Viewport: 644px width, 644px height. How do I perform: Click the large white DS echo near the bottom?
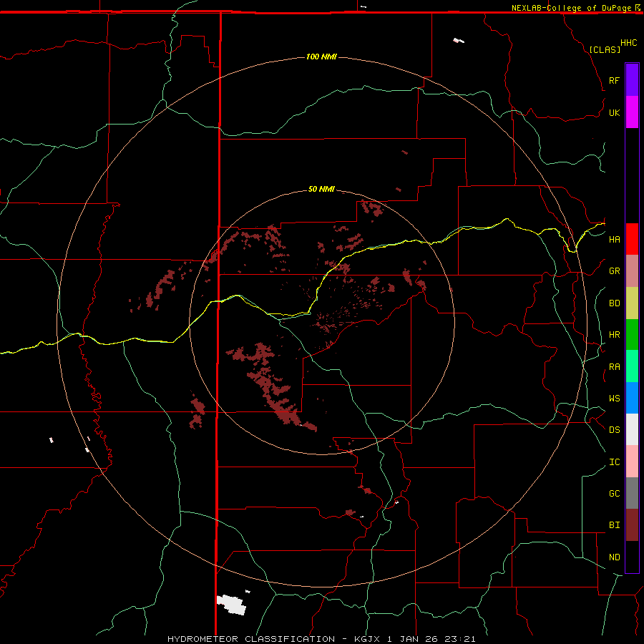231,605
